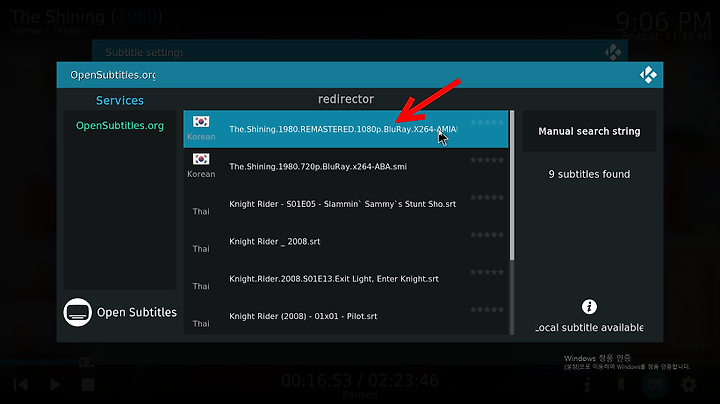Click the subtitle list scrollbar
The image size is (720, 404).
(512, 185)
